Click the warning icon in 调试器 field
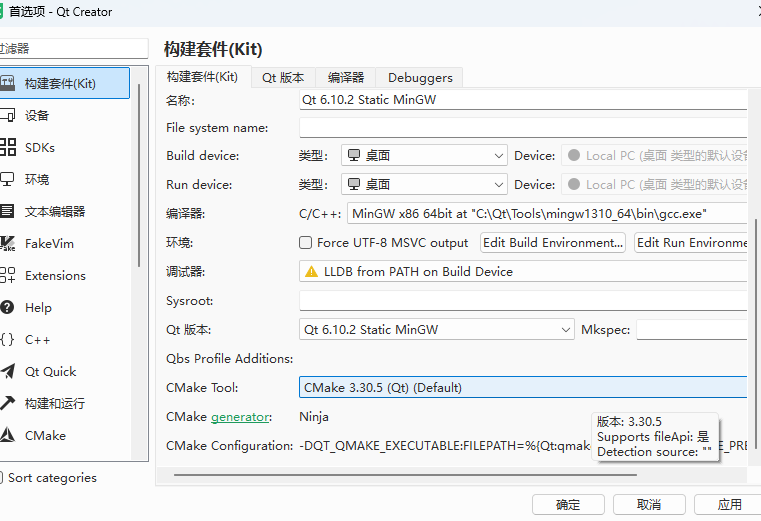 click(x=311, y=271)
